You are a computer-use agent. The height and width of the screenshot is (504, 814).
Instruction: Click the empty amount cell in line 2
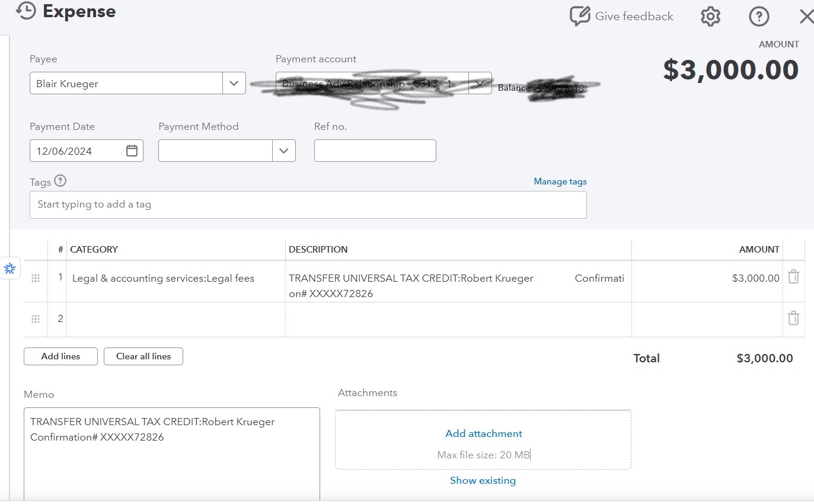[707, 320]
